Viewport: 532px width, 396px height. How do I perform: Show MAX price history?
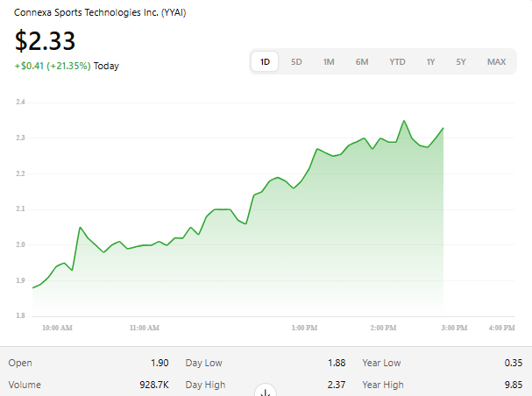click(496, 61)
